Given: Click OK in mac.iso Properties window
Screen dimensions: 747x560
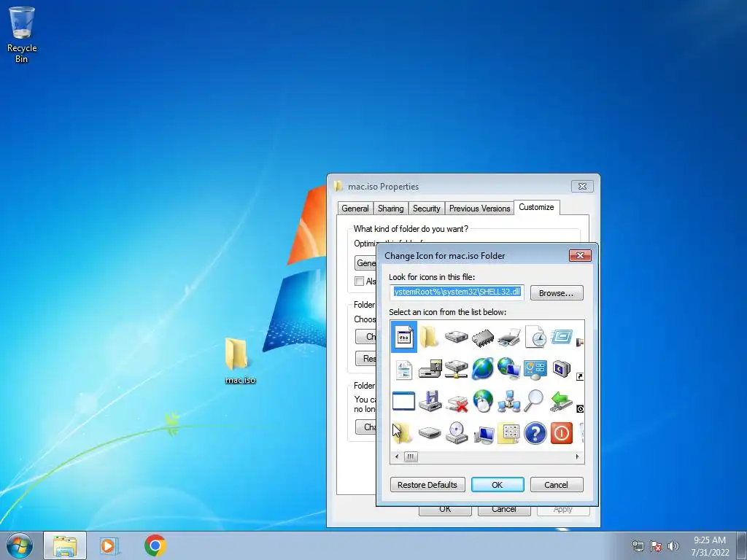Looking at the screenshot, I should [x=445, y=509].
